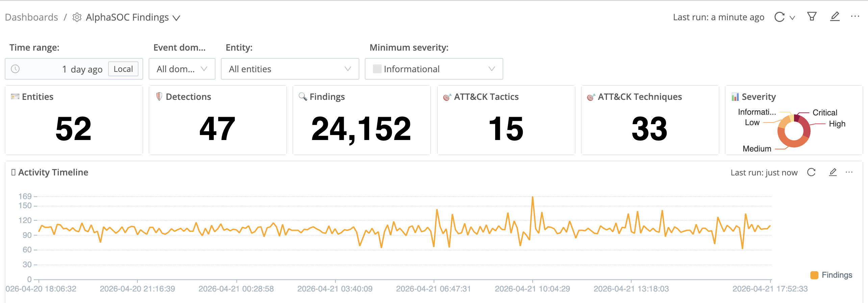
Task: Open the dashboard filter funnel icon
Action: coord(812,16)
